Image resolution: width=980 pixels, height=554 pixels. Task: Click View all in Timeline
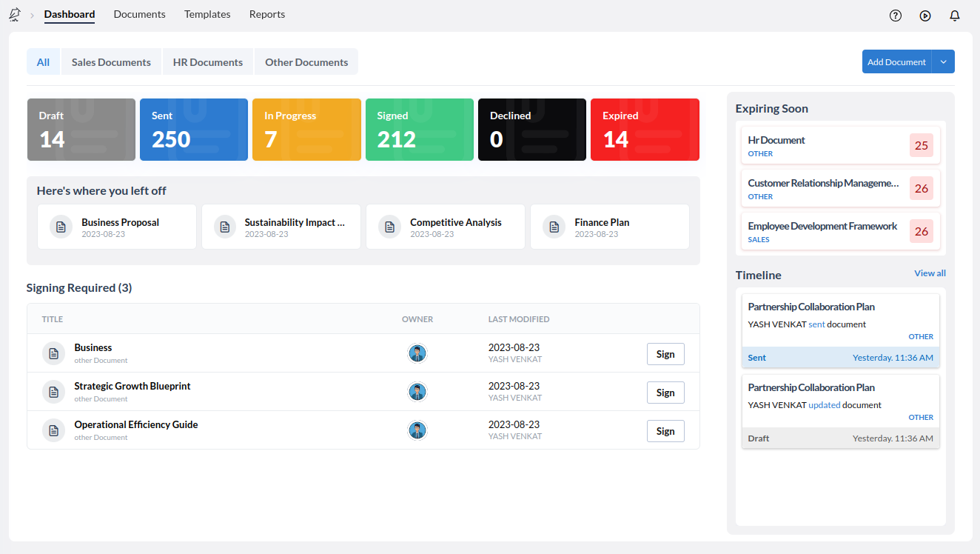pos(930,273)
